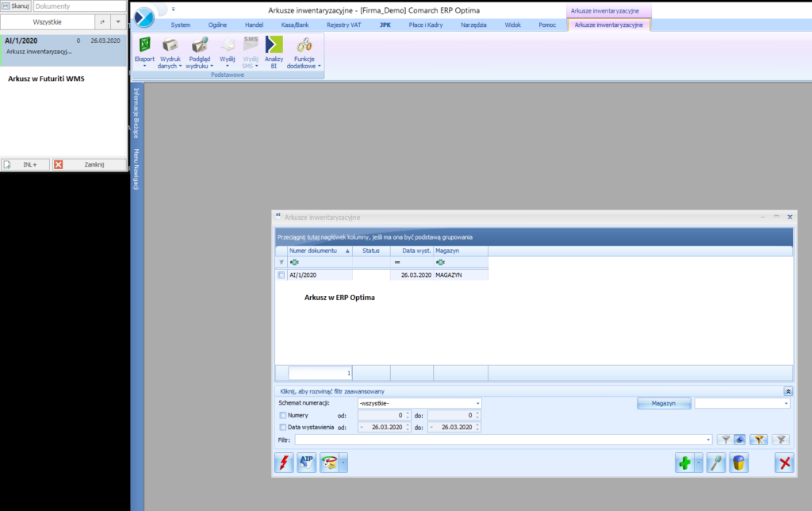Click the red lightning refresh button

[x=284, y=463]
